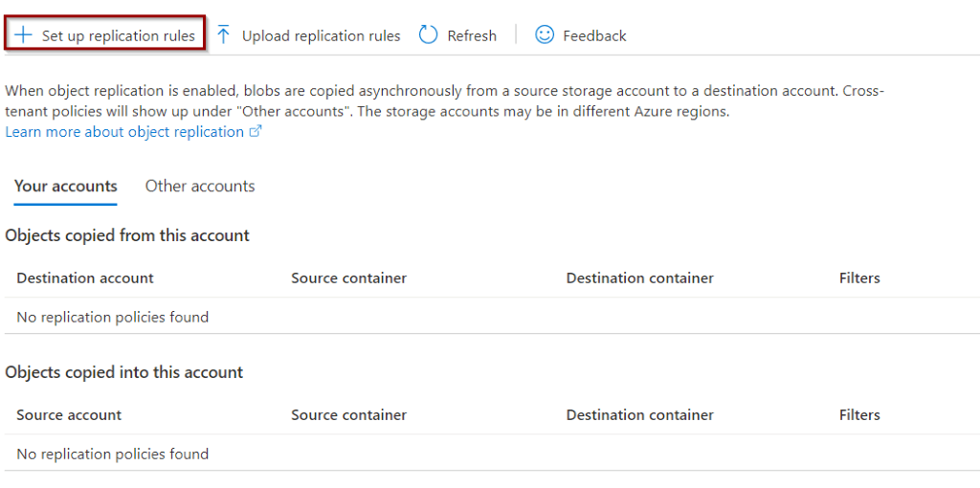Click the Source account column header
The height and width of the screenshot is (488, 980).
pyautogui.click(x=69, y=415)
